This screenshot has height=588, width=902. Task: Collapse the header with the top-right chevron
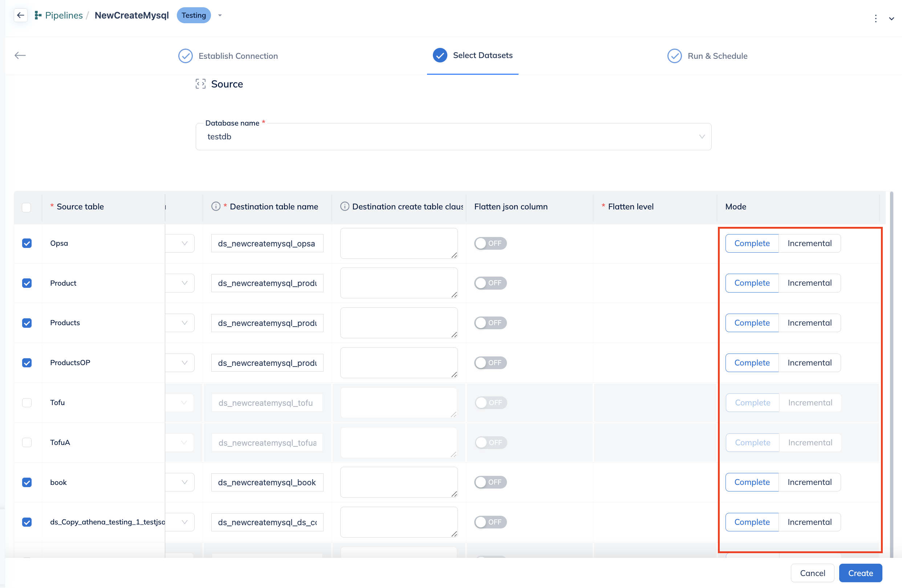tap(891, 18)
